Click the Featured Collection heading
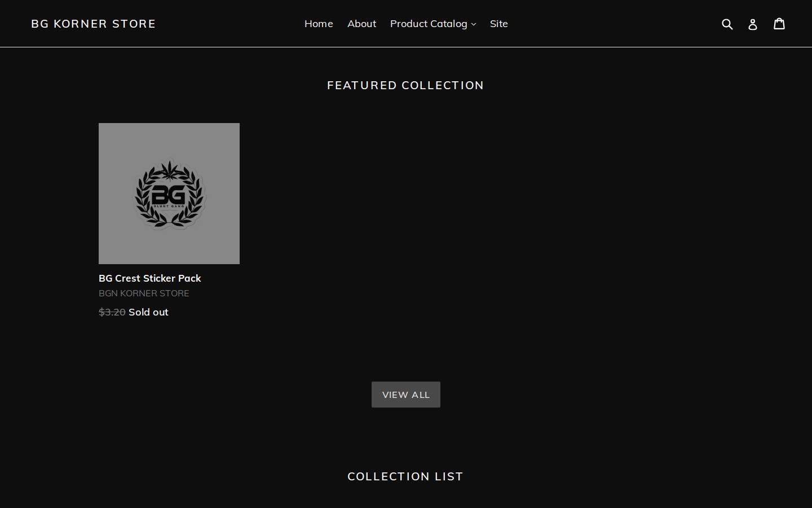Image resolution: width=812 pixels, height=508 pixels. (x=405, y=85)
